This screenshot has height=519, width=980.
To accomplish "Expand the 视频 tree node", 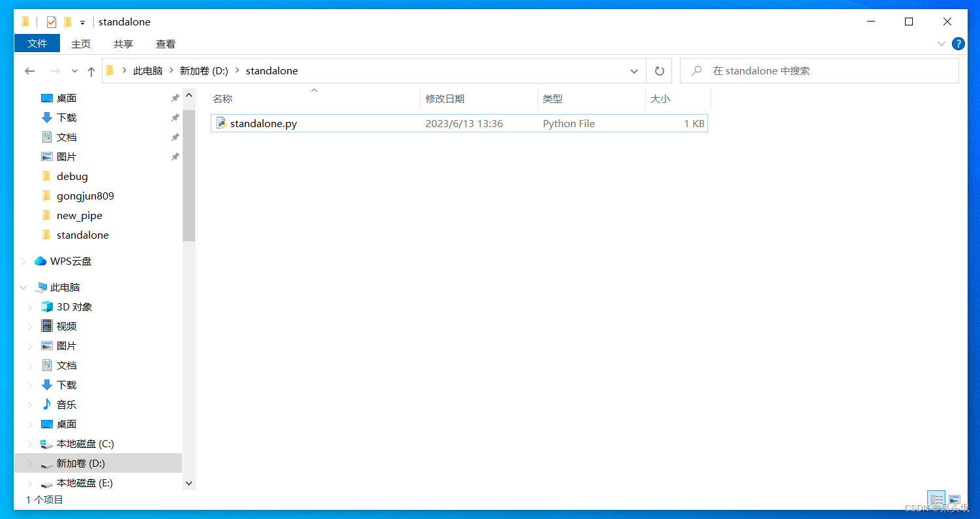I will point(30,327).
